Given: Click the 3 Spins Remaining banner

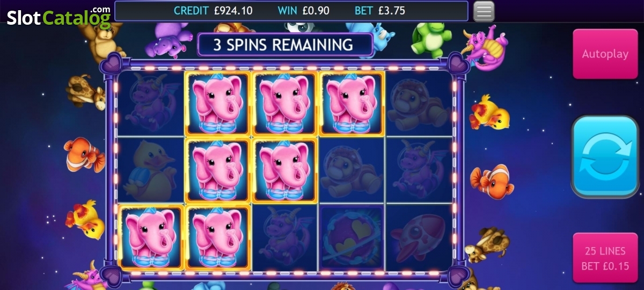Looking at the screenshot, I should pyautogui.click(x=285, y=45).
